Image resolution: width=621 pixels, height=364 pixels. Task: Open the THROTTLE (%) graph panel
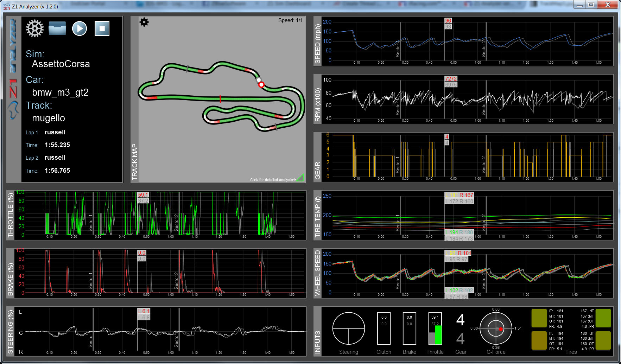coord(157,215)
